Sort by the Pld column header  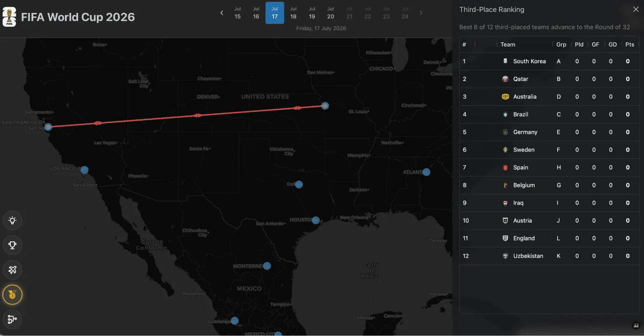[x=579, y=45]
